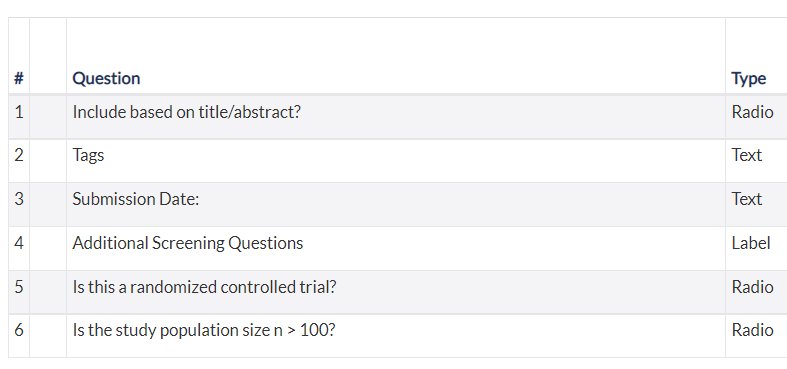This screenshot has height=369, width=787.
Task: Click Radio type for randomized controlled trial row
Action: tap(752, 287)
